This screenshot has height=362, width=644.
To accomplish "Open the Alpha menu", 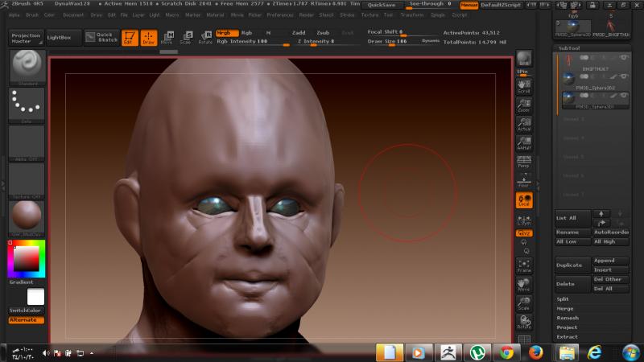I will click(x=14, y=15).
